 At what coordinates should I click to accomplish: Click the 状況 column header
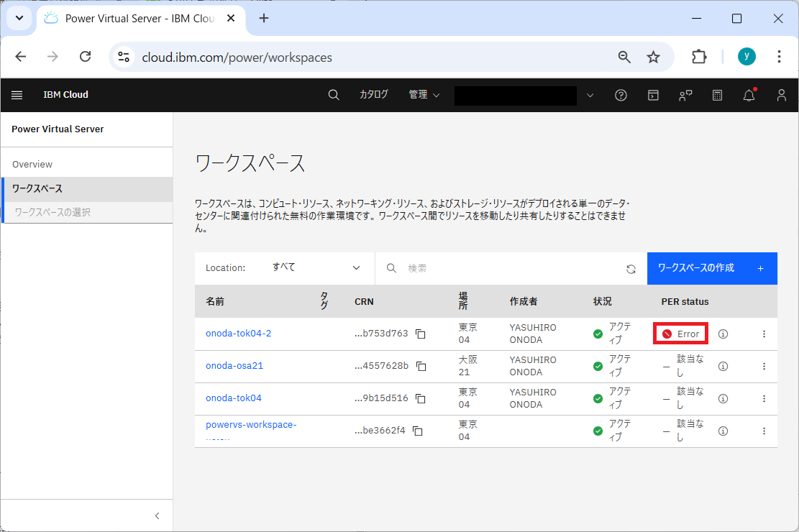[x=603, y=302]
